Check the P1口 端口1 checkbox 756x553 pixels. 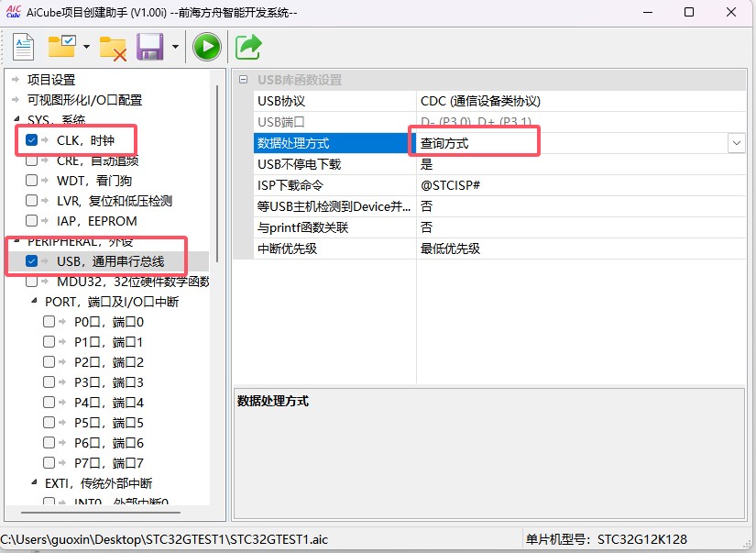(49, 342)
